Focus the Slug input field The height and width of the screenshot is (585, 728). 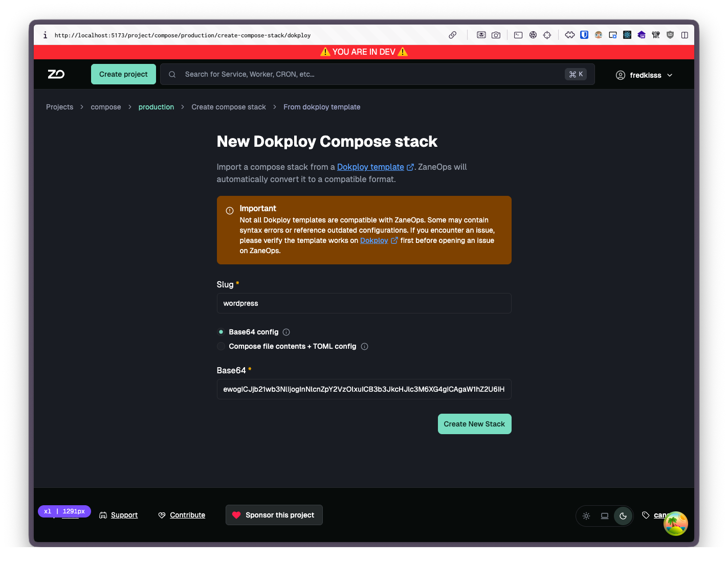[x=364, y=304]
